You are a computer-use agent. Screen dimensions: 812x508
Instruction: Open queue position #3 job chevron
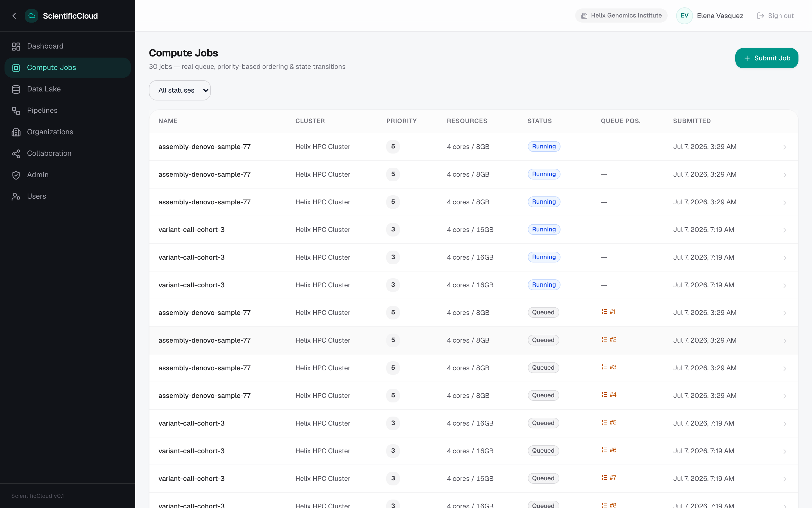tap(784, 369)
